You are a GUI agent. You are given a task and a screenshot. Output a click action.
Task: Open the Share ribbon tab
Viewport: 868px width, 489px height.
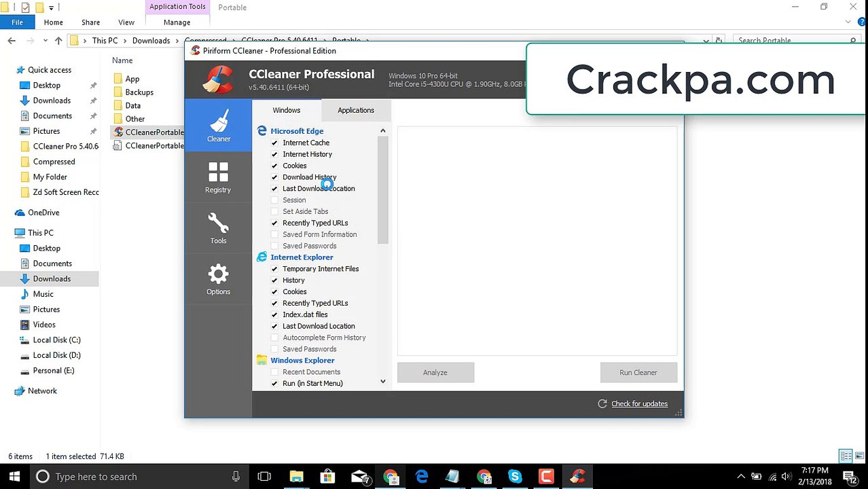[x=90, y=22]
